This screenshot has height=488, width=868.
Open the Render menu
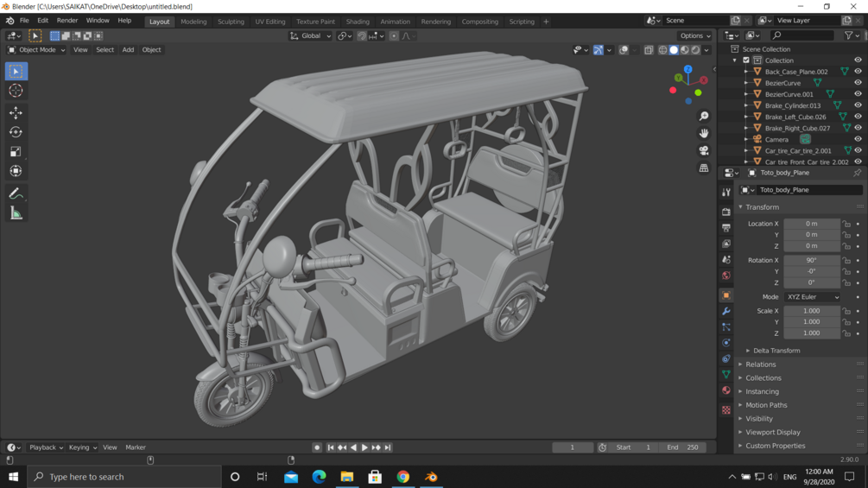tap(67, 21)
